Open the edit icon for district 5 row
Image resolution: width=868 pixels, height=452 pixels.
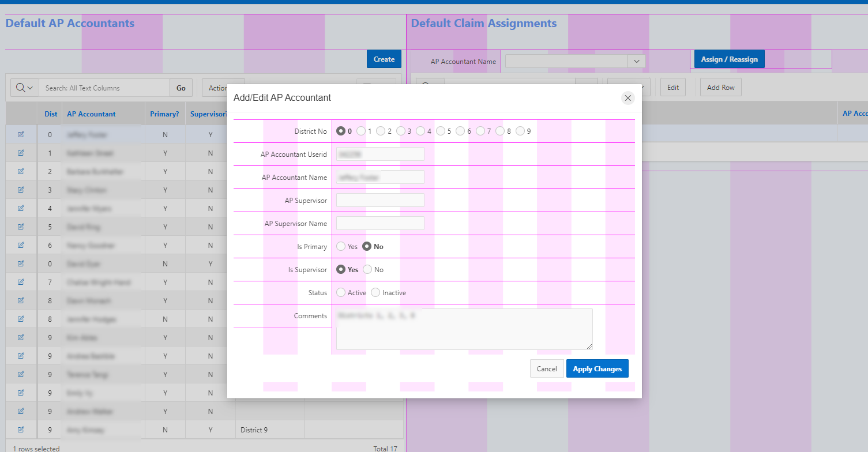click(x=21, y=227)
